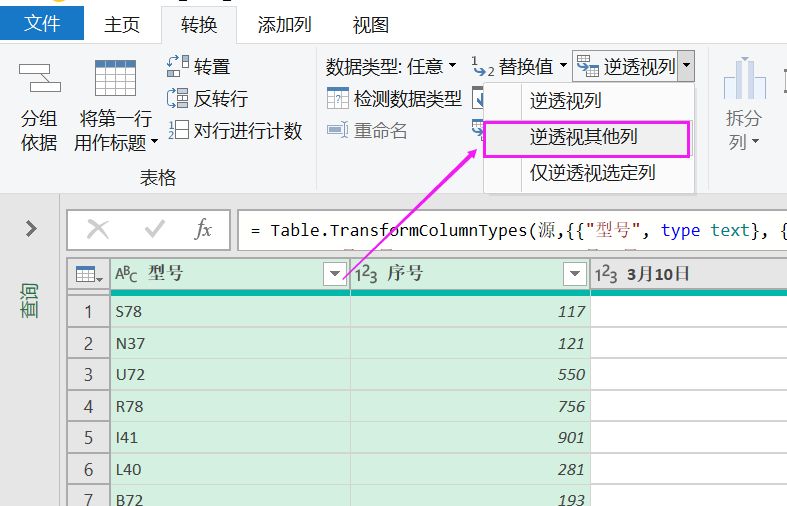
Task: Click cell I41 in 型号 column
Action: pyautogui.click(x=230, y=438)
